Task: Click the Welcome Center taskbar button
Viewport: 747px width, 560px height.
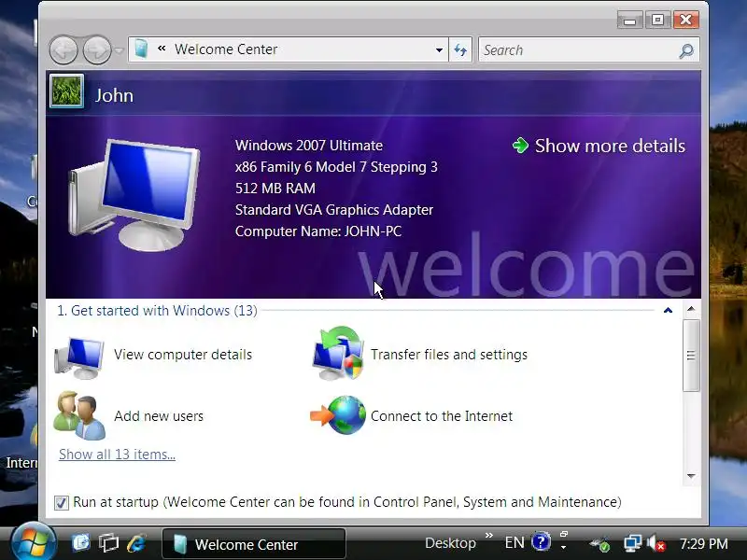Action: click(254, 543)
